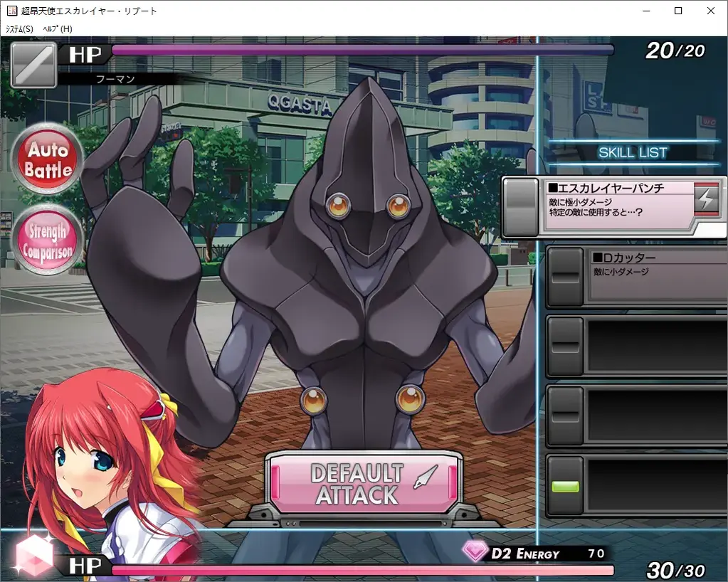This screenshot has width=728, height=582.
Task: Toggle the green-lit slot button
Action: [565, 485]
